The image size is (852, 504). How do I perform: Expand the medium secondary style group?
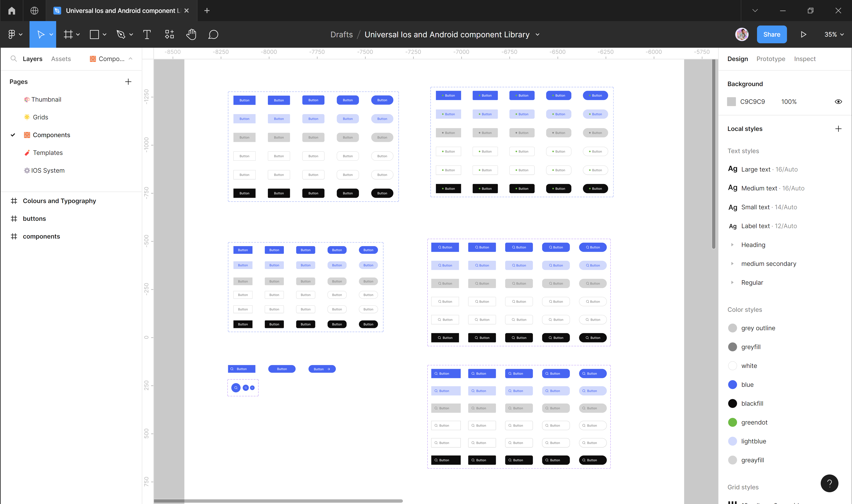pyautogui.click(x=732, y=264)
